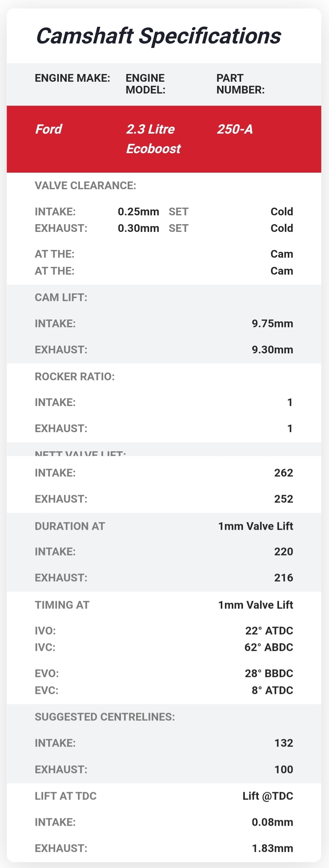This screenshot has height=868, width=329.
Task: Click the PART NUMBER column header
Action: coord(240,84)
